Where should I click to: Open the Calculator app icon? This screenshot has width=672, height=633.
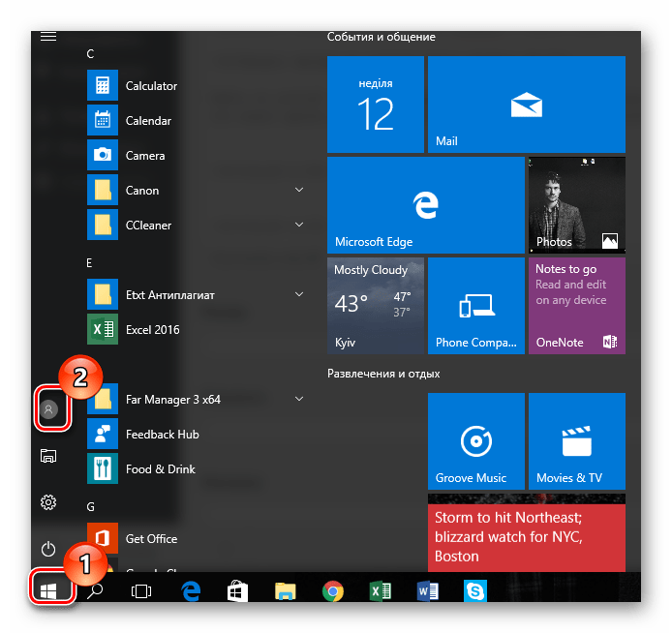pyautogui.click(x=103, y=85)
